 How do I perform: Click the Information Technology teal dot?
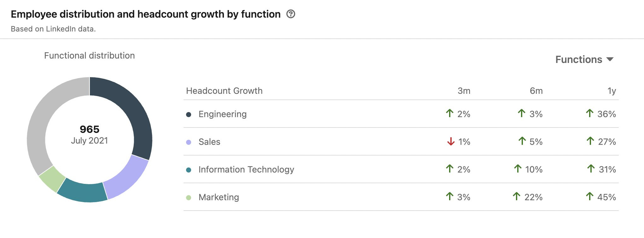(x=189, y=170)
